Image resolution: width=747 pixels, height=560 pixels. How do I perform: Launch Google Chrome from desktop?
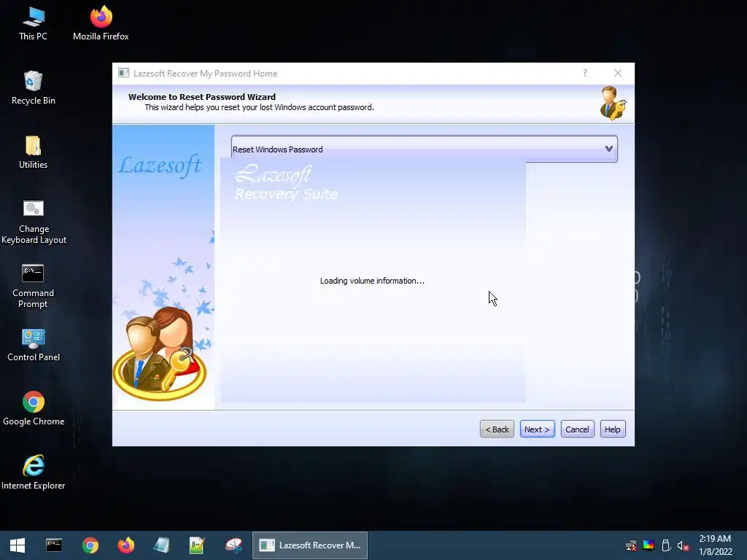point(34,408)
